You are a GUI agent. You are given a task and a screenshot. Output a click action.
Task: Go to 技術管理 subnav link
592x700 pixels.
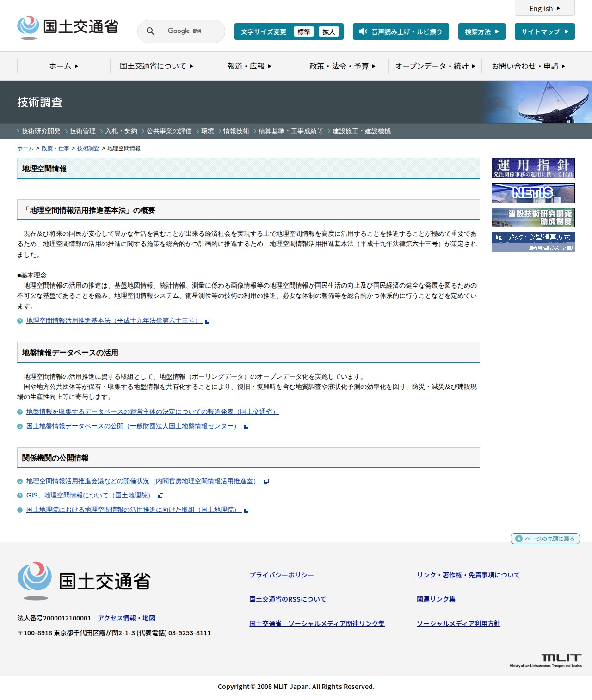(83, 131)
